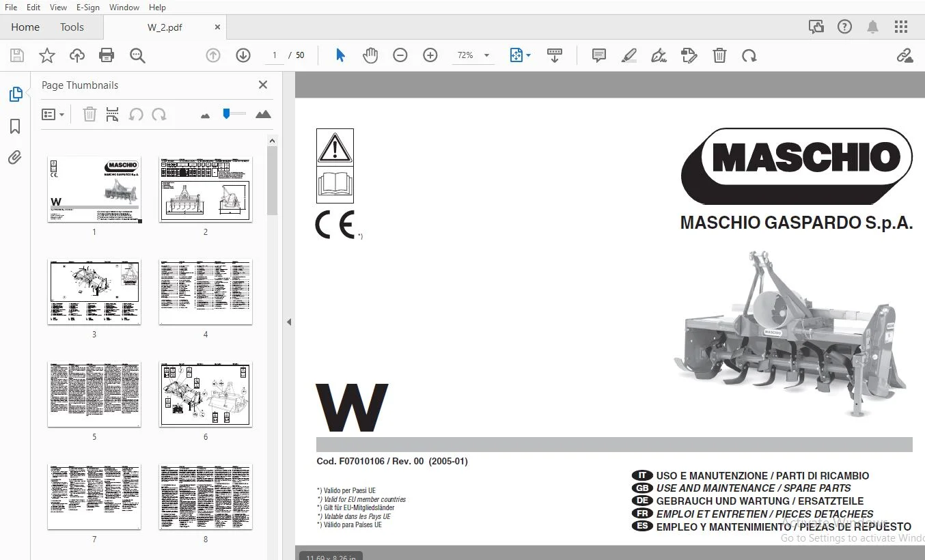Add the file to starred favorites
The image size is (925, 560).
pyautogui.click(x=47, y=55)
